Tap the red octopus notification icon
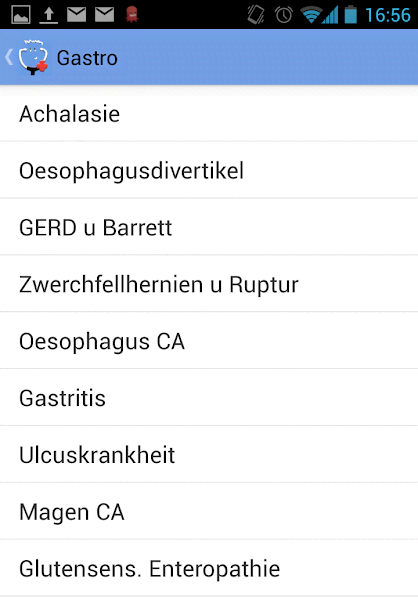The width and height of the screenshot is (418, 605). pyautogui.click(x=132, y=15)
